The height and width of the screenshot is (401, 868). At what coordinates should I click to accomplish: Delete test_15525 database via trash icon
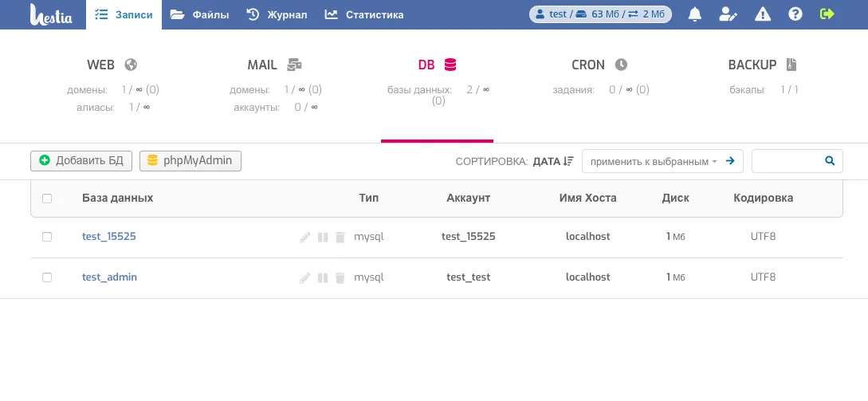tap(340, 237)
